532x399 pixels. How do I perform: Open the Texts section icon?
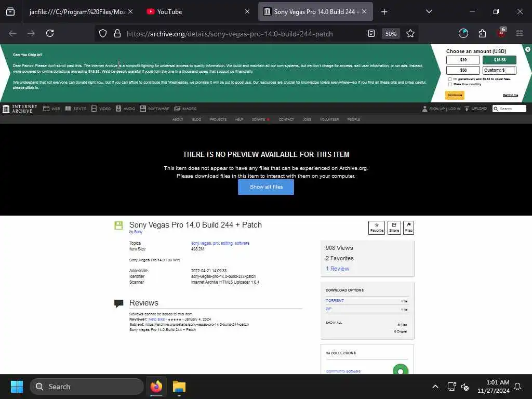click(x=68, y=109)
